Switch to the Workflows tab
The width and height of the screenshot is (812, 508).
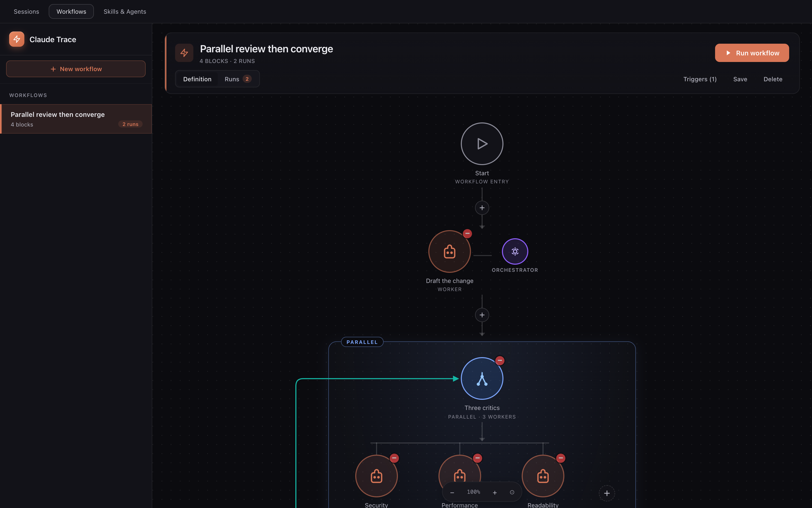(x=71, y=11)
